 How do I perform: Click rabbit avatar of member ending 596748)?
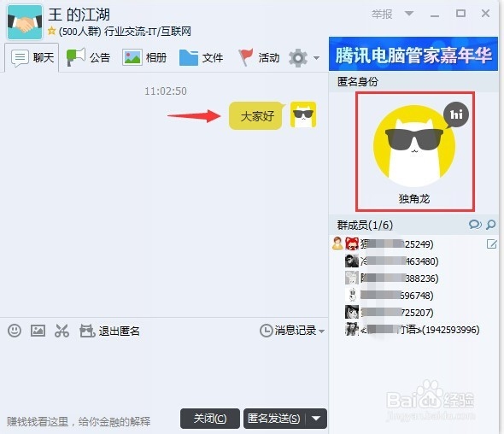352,295
